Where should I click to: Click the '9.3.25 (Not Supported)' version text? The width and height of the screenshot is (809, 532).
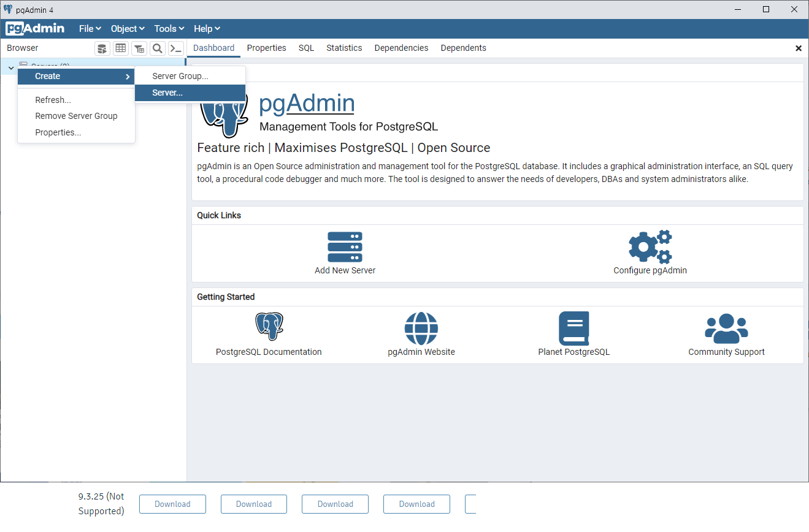coord(101,504)
